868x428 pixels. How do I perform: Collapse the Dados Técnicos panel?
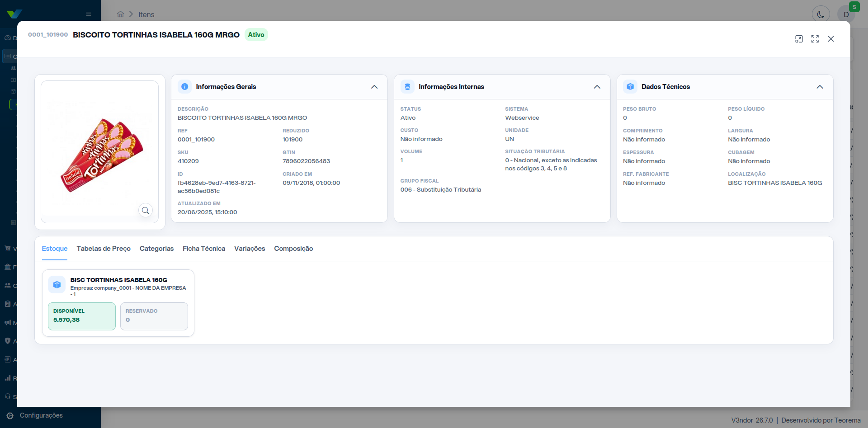pyautogui.click(x=820, y=87)
